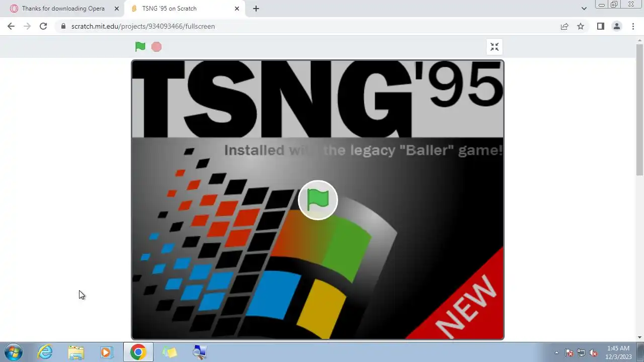Close the TSNG '95 on Scratch tab
The image size is (644, 362).
click(237, 9)
